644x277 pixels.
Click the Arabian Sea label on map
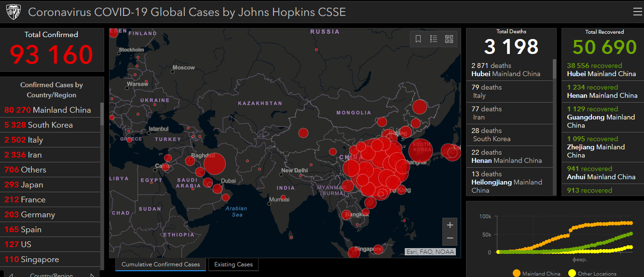(236, 211)
